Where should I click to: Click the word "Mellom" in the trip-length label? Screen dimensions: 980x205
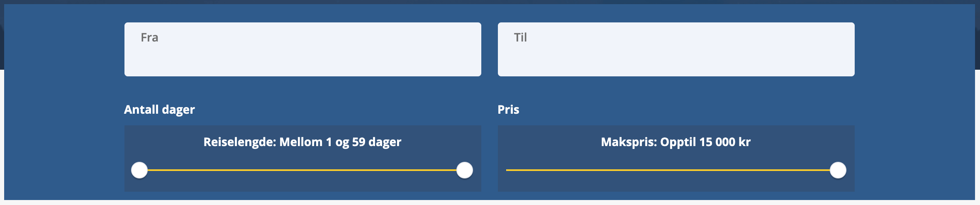(x=301, y=142)
